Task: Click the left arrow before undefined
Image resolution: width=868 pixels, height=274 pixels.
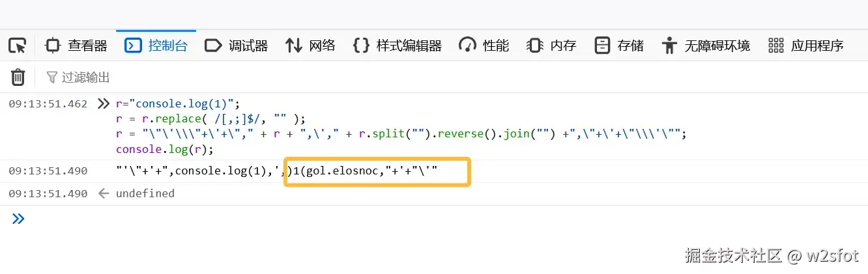Action: 103,193
